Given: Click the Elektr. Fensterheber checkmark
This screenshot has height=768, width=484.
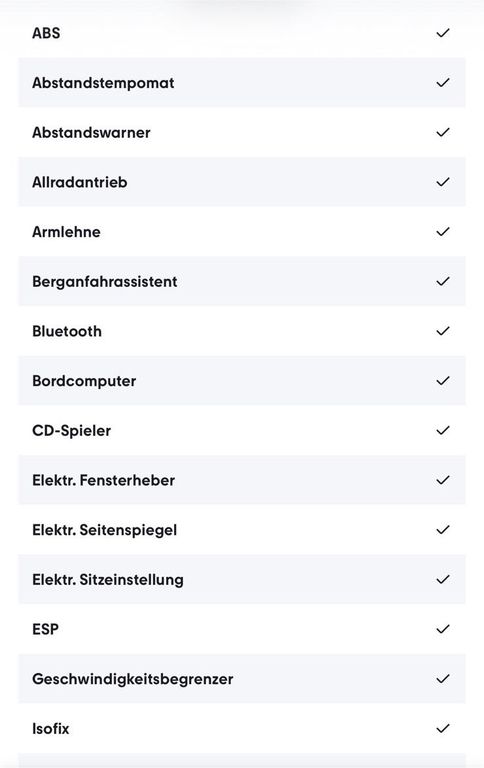Looking at the screenshot, I should (442, 480).
